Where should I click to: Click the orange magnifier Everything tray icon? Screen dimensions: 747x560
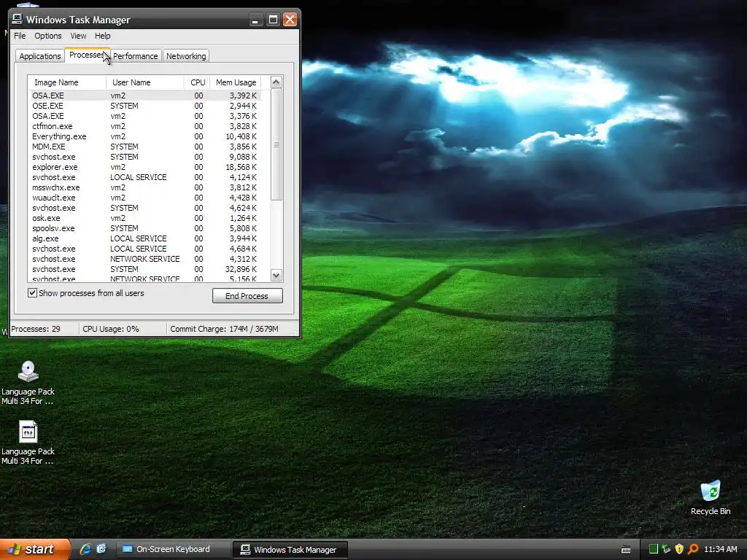point(693,549)
